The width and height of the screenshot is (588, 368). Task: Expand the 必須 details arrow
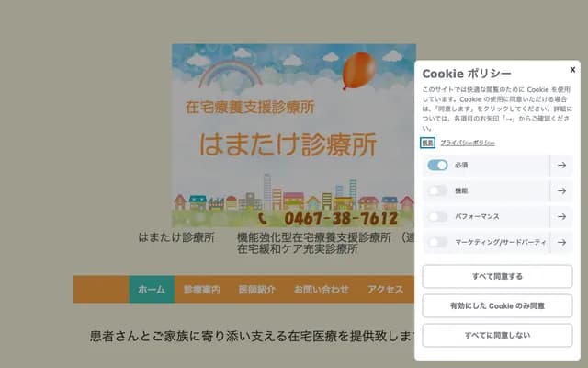point(560,166)
